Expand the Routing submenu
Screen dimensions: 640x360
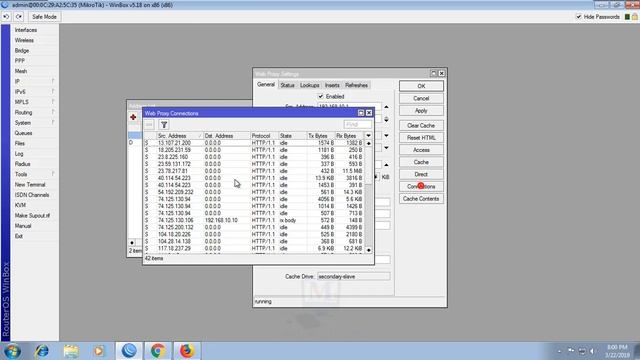[x=34, y=112]
